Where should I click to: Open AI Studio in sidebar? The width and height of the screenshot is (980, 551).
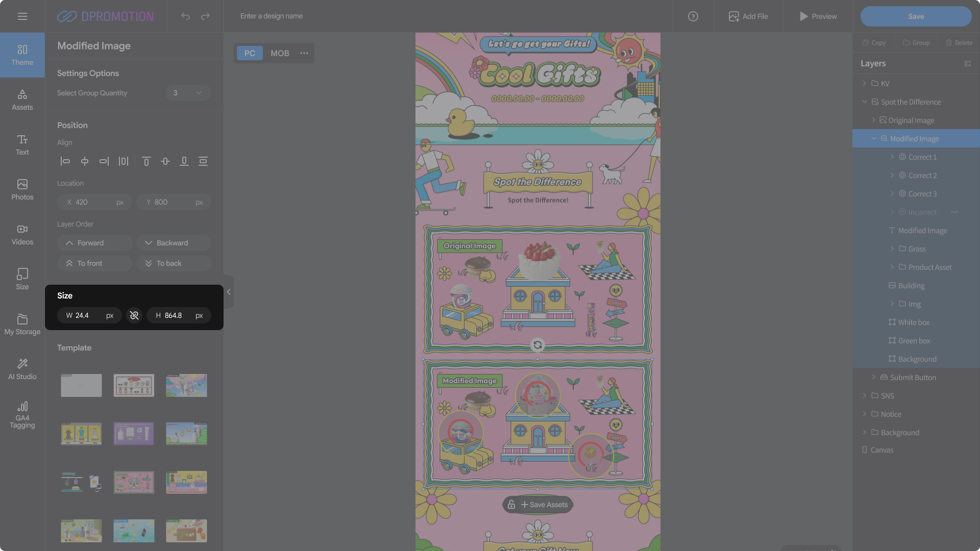(x=22, y=369)
